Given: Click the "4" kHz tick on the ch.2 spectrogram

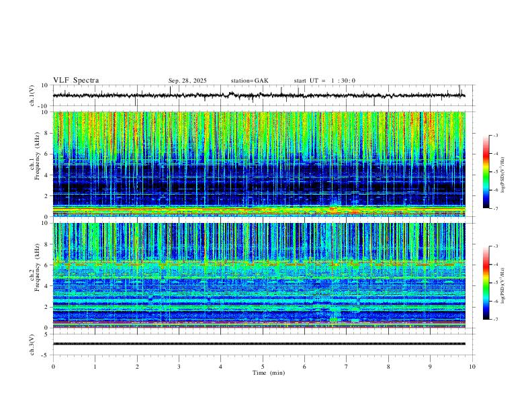Looking at the screenshot, I should [x=47, y=286].
